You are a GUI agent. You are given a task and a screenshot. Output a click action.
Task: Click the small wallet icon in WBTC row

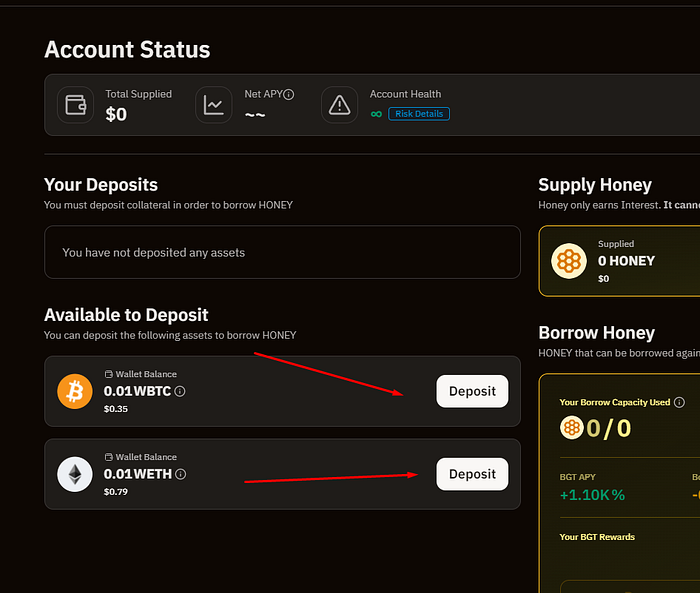(108, 374)
